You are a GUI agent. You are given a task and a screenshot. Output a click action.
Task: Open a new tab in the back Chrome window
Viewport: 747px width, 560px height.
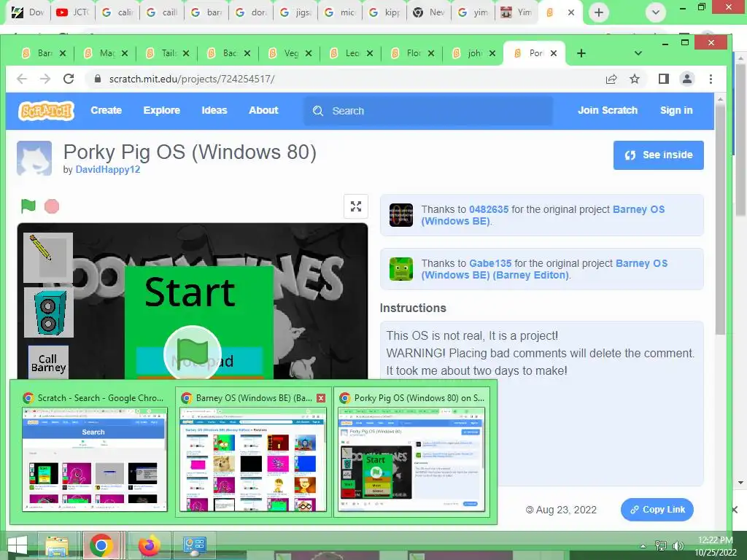tap(599, 12)
